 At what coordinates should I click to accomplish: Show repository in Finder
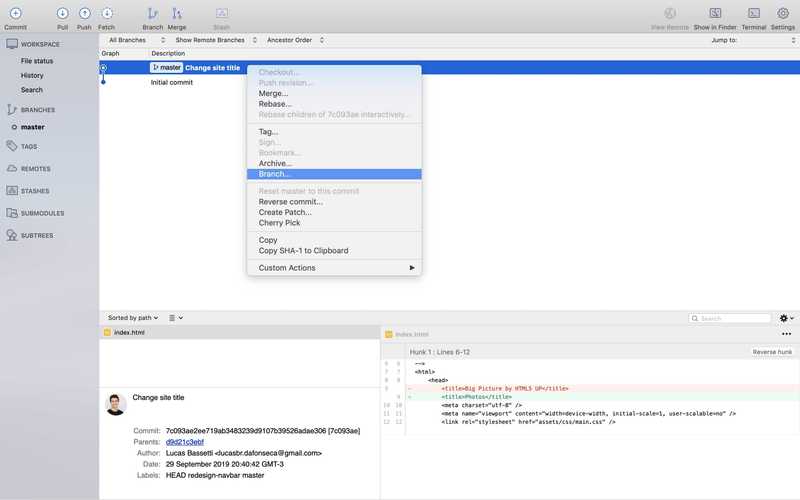point(715,13)
